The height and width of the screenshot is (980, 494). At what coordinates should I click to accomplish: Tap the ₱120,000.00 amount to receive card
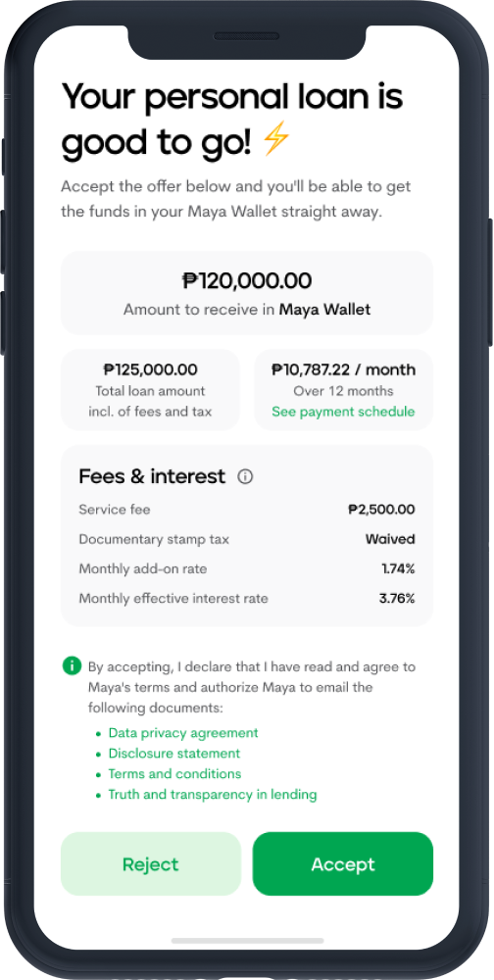coord(247,293)
